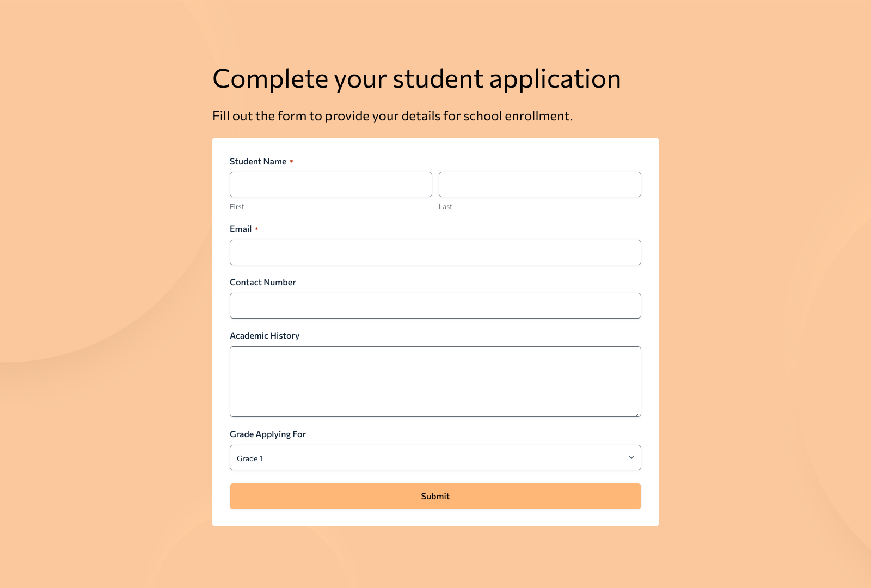Click the Email label

point(241,229)
